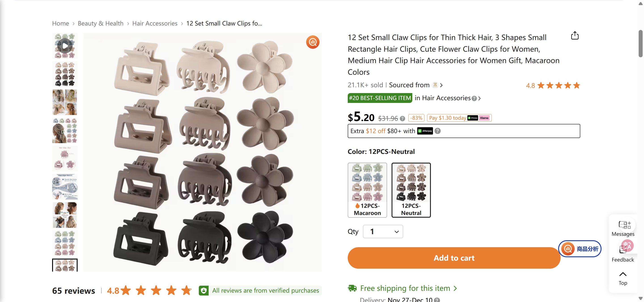Open the Hair Accessories category breadcrumb
The height and width of the screenshot is (302, 644).
[x=155, y=23]
